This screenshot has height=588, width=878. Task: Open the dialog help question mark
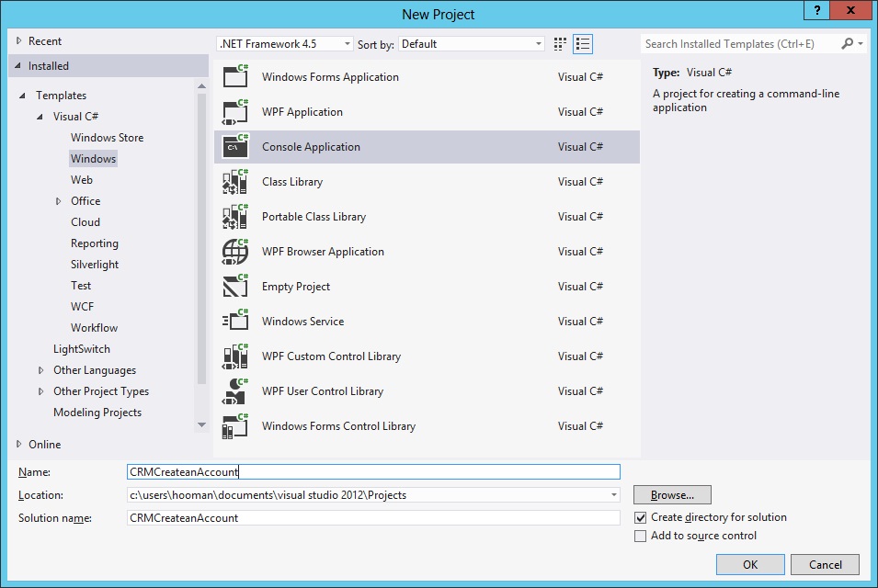point(817,10)
